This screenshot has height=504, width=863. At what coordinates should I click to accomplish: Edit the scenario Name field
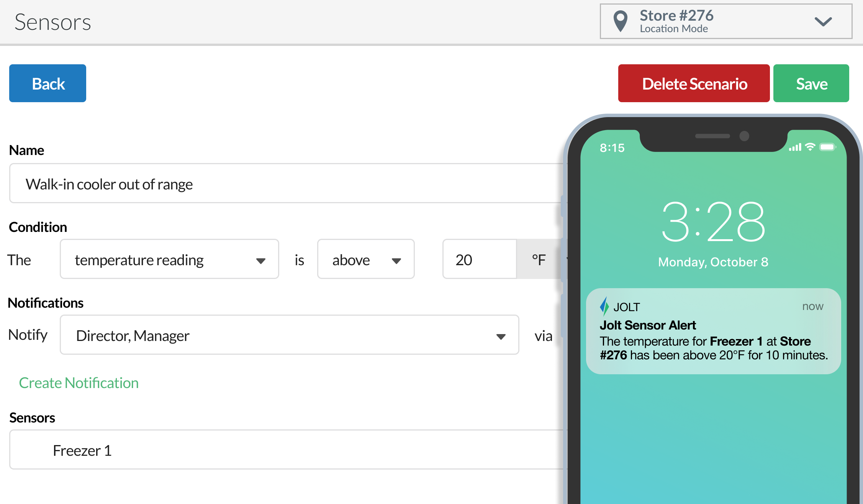(x=287, y=183)
